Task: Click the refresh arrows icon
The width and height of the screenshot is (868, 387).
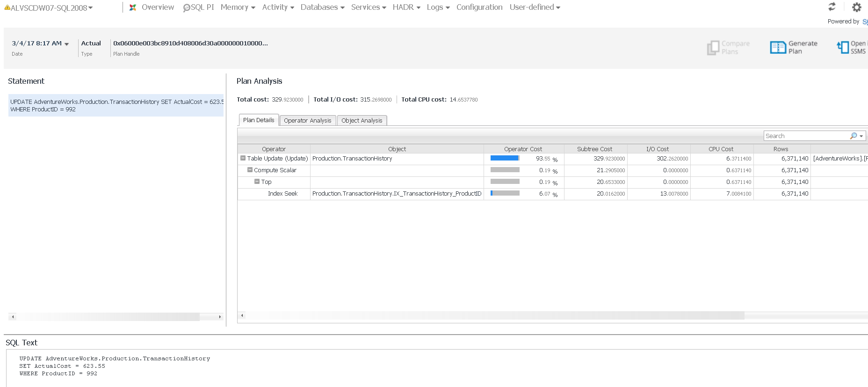Action: pos(832,7)
